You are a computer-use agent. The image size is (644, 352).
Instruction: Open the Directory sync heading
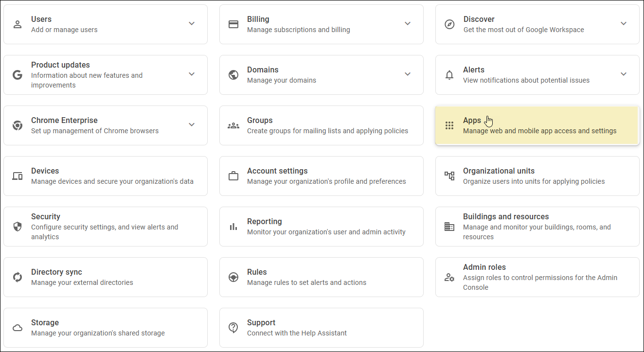(x=56, y=272)
